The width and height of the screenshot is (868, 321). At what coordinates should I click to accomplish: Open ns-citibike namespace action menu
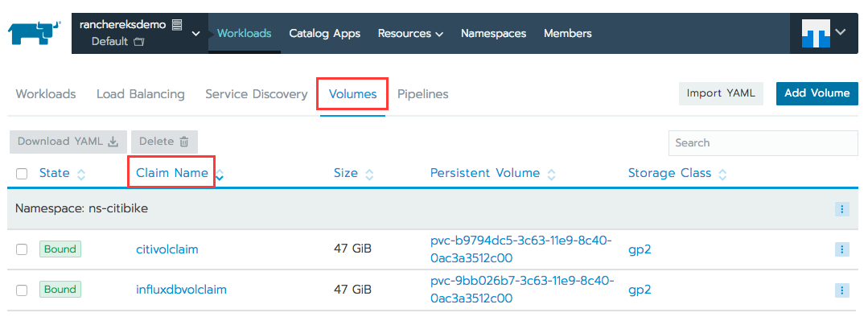point(842,209)
